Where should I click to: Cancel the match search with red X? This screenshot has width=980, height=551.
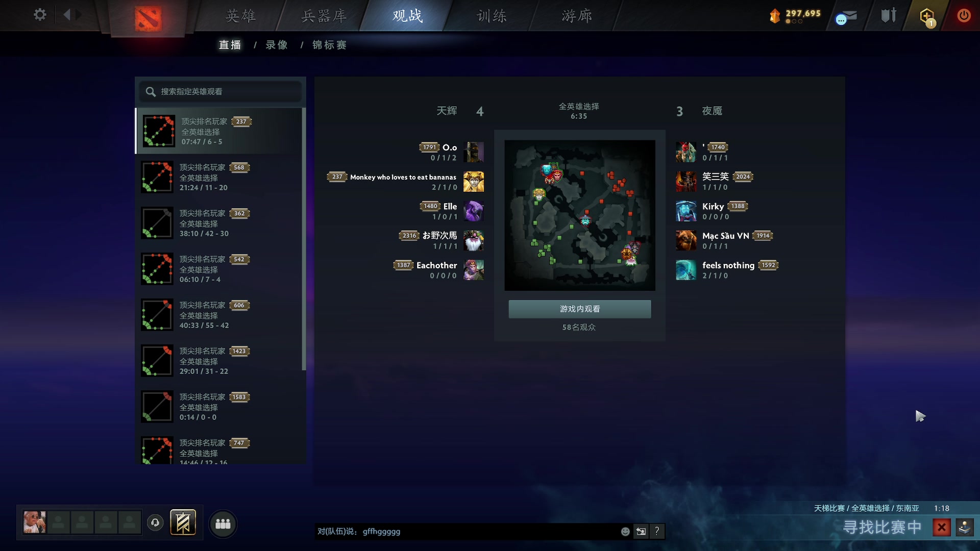point(942,527)
